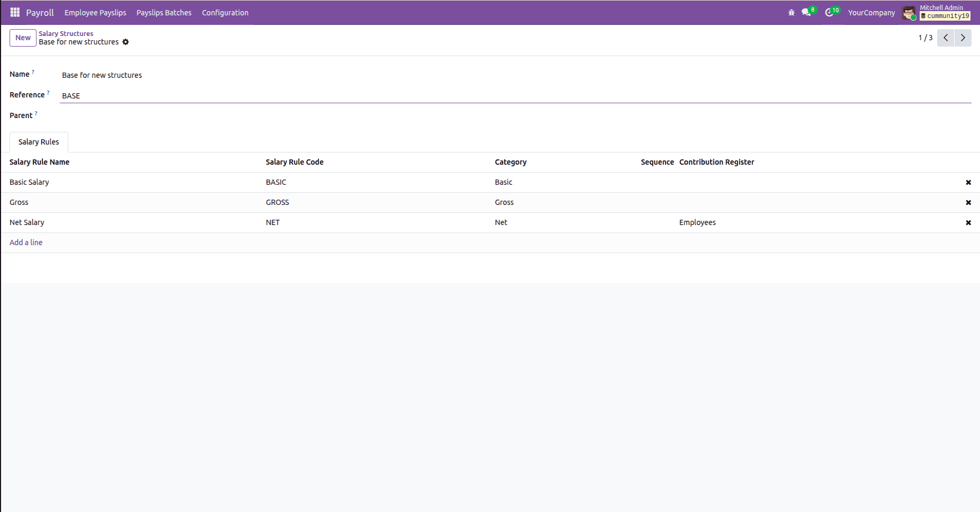The height and width of the screenshot is (512, 980).
Task: Edit the Reference field BASE
Action: point(515,96)
